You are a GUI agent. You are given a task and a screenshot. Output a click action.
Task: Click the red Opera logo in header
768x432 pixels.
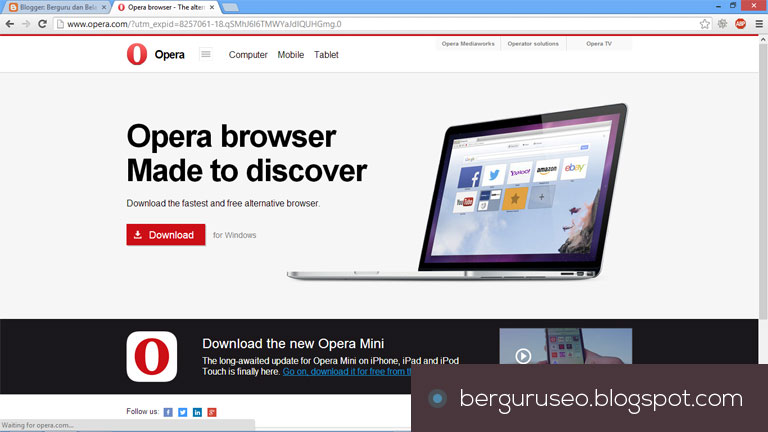coord(137,54)
